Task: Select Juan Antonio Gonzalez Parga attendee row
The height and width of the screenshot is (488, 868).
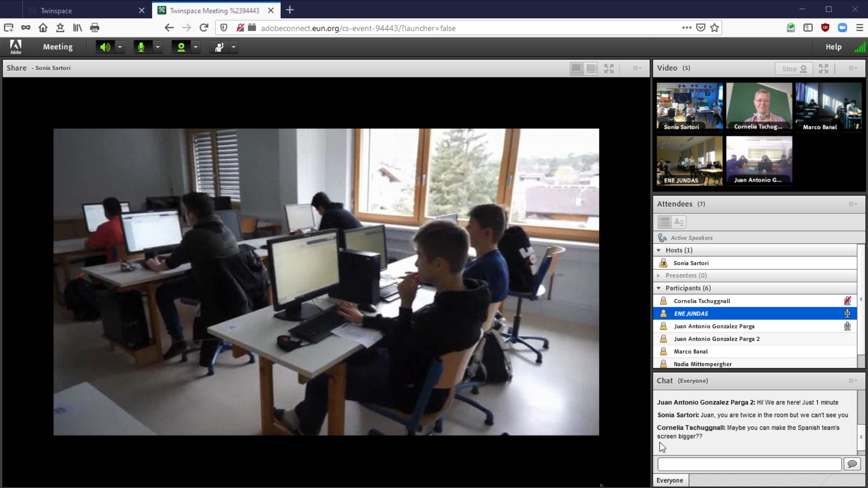Action: tap(755, 326)
